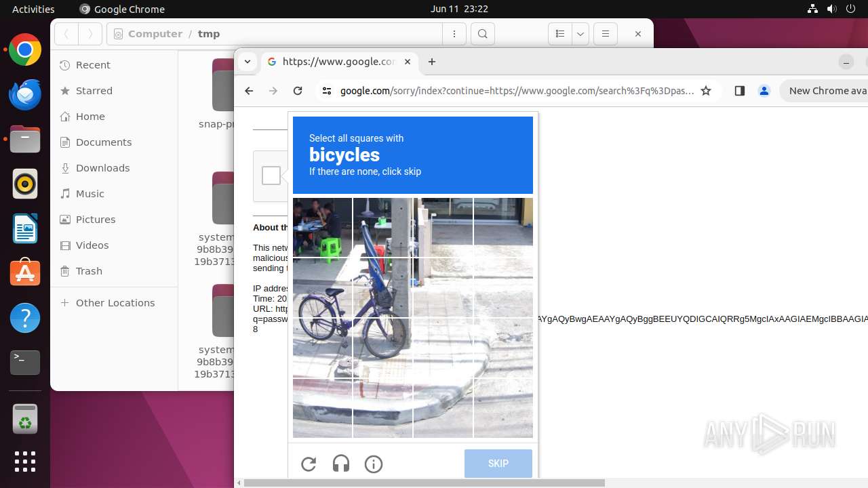868x488 pixels.
Task: Open Activities overview
Action: pos(33,9)
